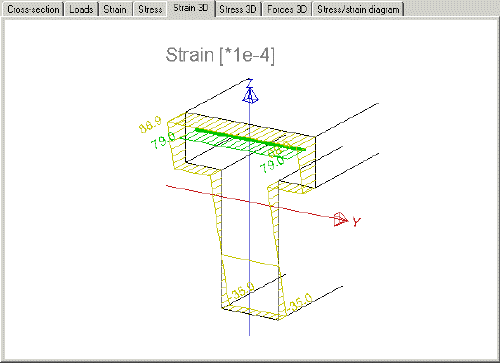Click the blue vertical Z axis line
500x363 pixels.
click(x=250, y=217)
